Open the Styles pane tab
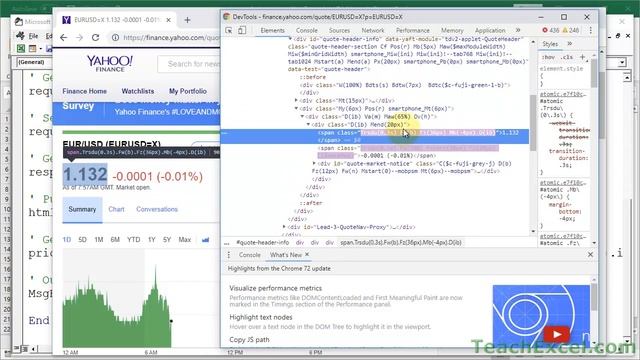The height and width of the screenshot is (360, 640). pos(550,44)
